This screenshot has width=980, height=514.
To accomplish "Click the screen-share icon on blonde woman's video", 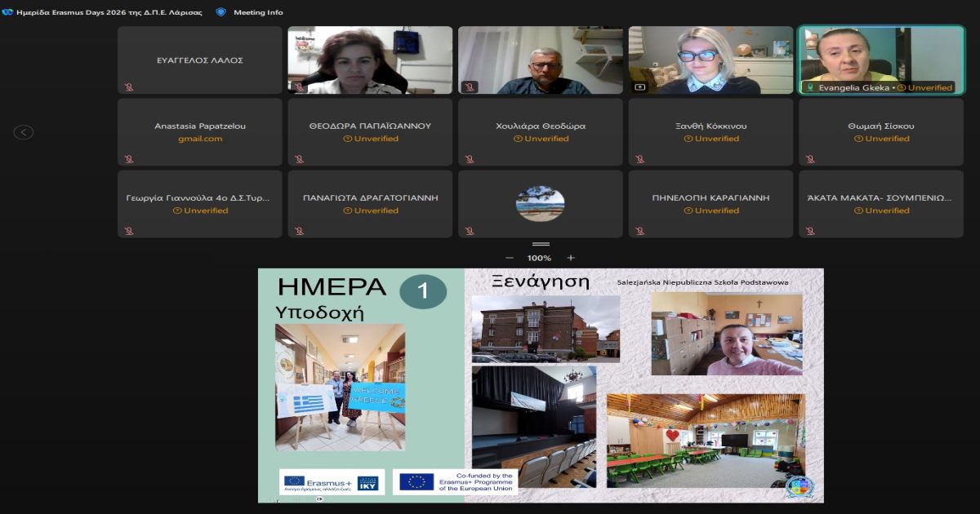I will [640, 86].
